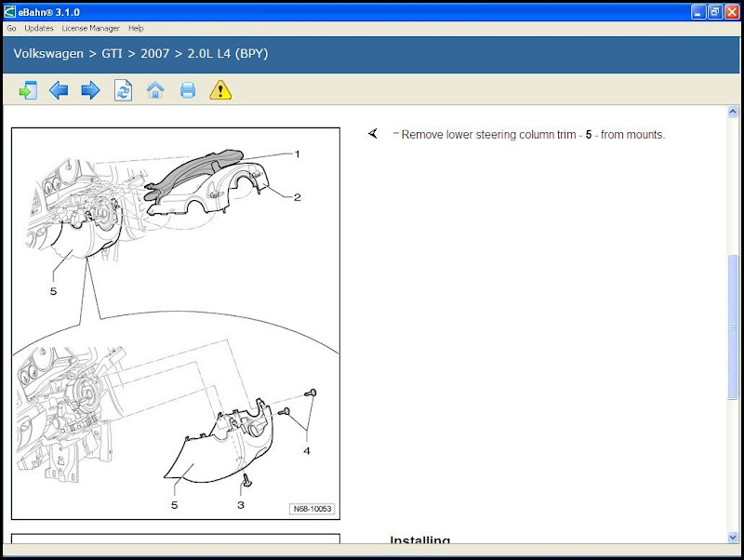Click the scrollbar down arrow
This screenshot has height=560, width=744.
coord(733,538)
